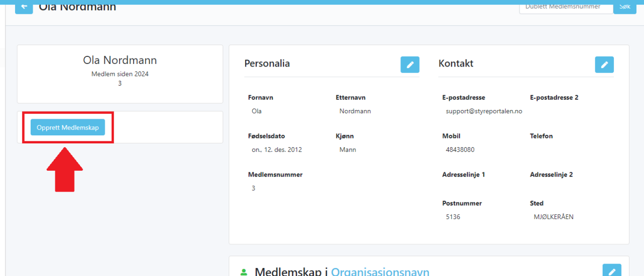Click the Fornavn value Ola

click(257, 111)
